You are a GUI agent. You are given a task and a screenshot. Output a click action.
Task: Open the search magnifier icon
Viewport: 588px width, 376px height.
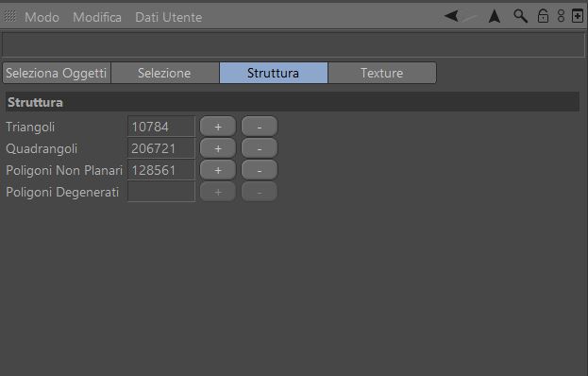[520, 16]
